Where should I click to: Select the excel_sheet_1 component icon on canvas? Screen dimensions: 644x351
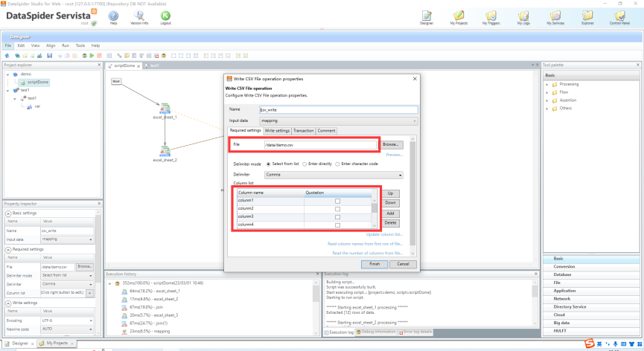165,109
